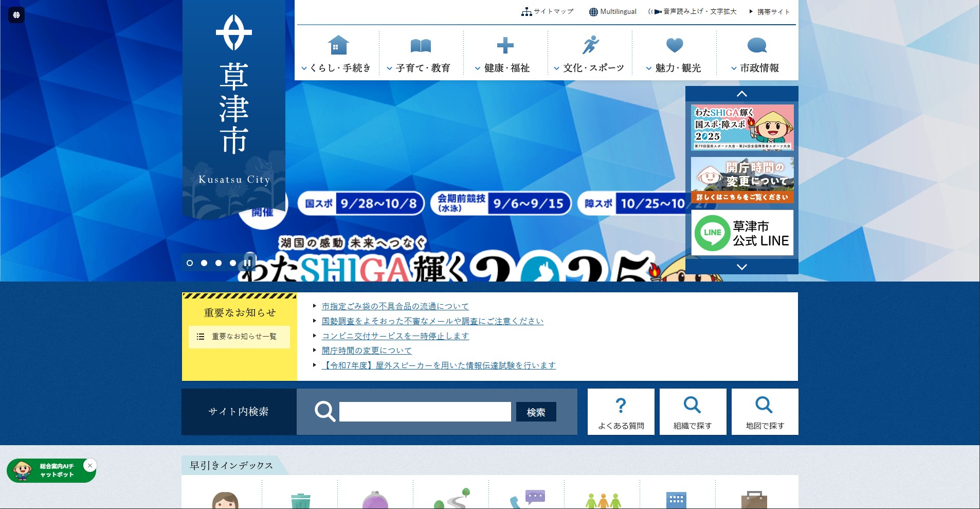
Task: Open コンビニ交付サービスを一時停止します notice
Action: pos(395,336)
